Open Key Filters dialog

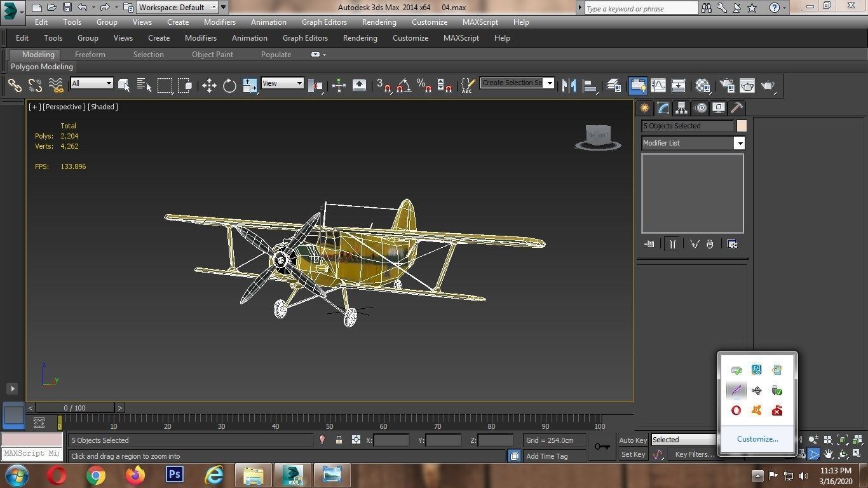(695, 454)
